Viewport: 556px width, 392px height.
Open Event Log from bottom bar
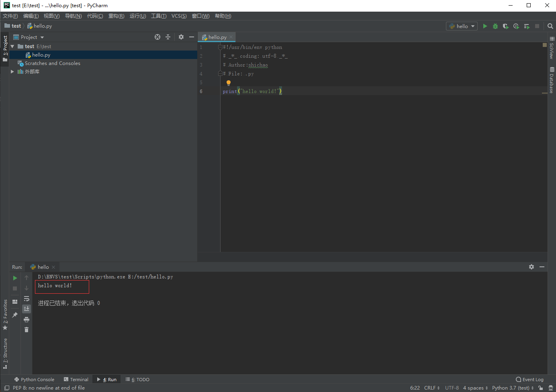(530, 380)
